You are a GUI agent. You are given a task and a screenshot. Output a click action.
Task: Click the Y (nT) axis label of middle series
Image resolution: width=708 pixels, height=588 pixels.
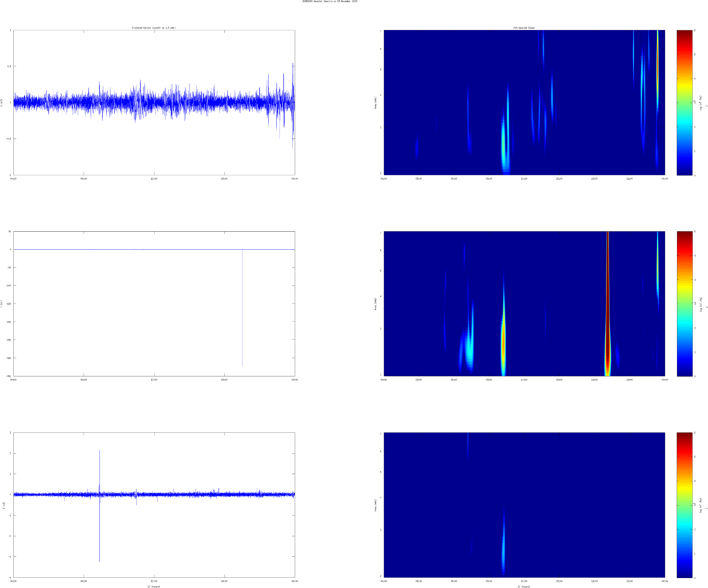(x=2, y=304)
